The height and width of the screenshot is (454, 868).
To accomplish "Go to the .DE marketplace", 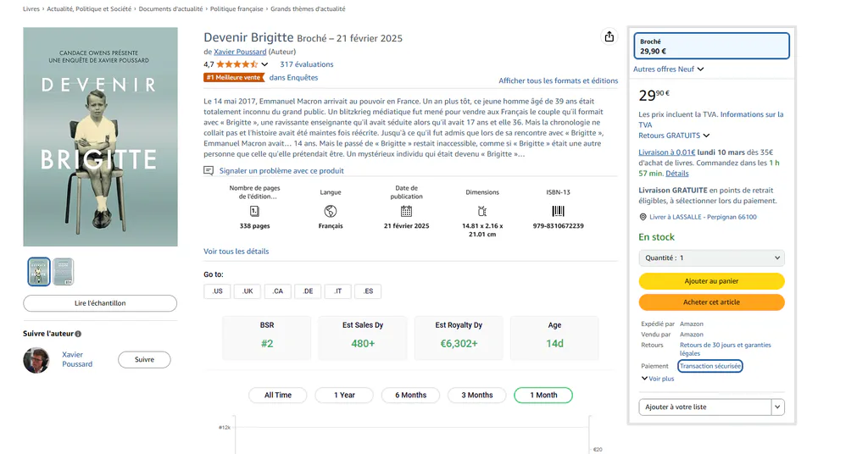I will (308, 291).
